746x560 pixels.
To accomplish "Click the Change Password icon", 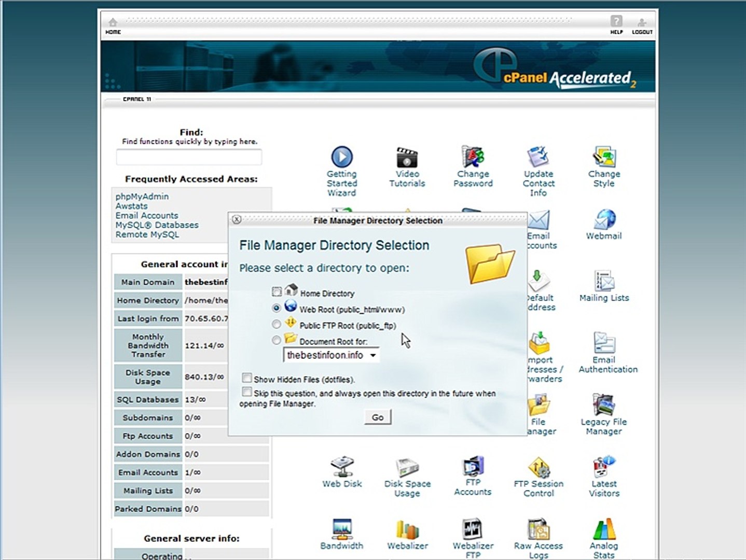I will pyautogui.click(x=473, y=157).
